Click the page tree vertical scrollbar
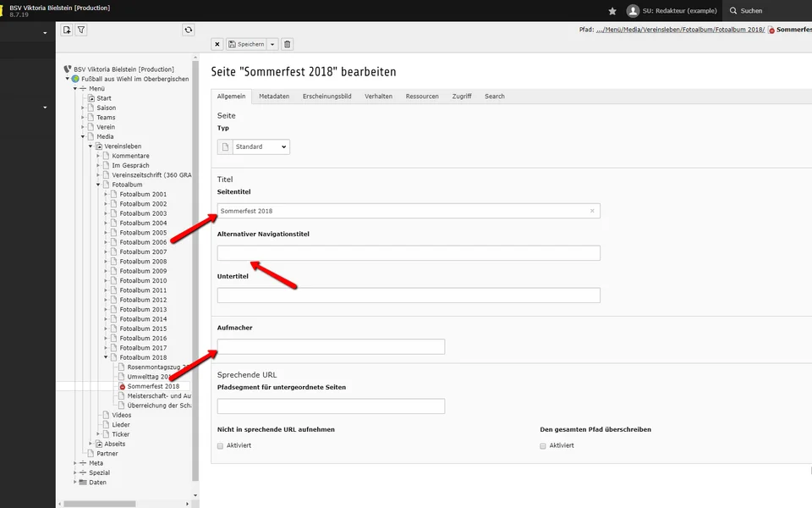Viewport: 812px width, 508px height. (x=195, y=269)
